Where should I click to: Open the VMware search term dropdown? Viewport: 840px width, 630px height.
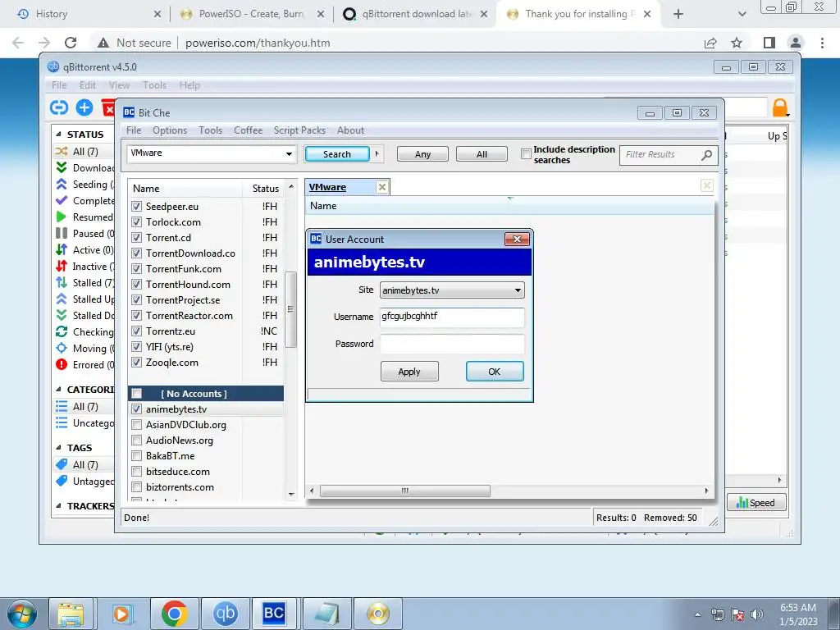click(289, 154)
